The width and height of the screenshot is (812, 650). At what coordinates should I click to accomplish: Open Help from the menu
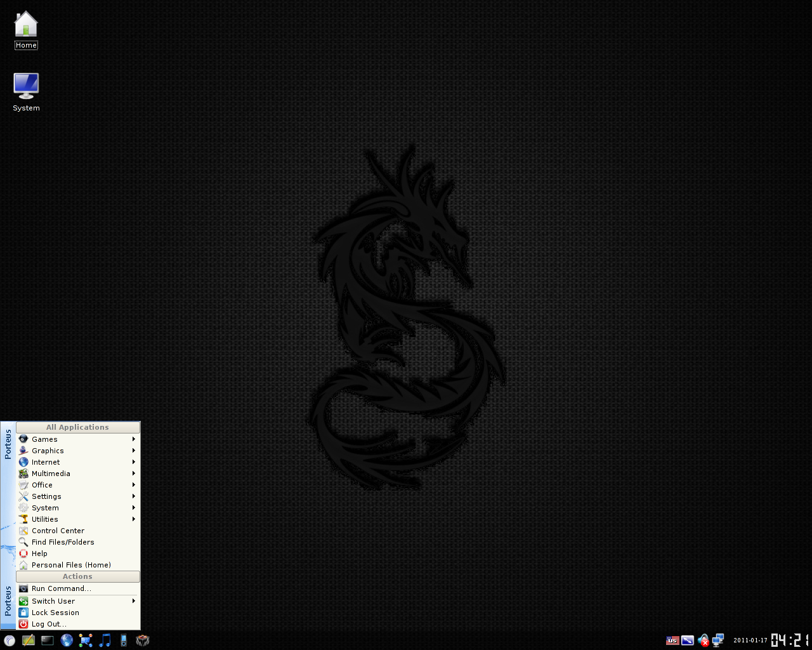click(x=78, y=554)
